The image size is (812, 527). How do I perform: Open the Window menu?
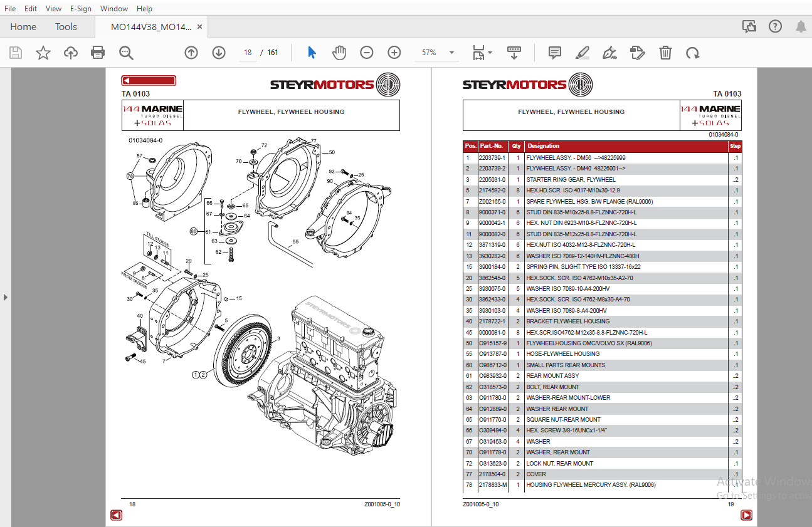114,8
